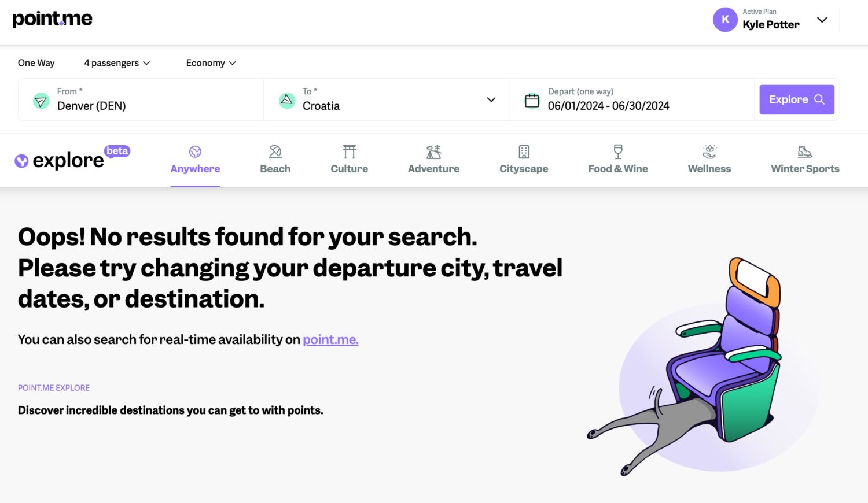Click the Winter Sports ice skate icon

(805, 151)
